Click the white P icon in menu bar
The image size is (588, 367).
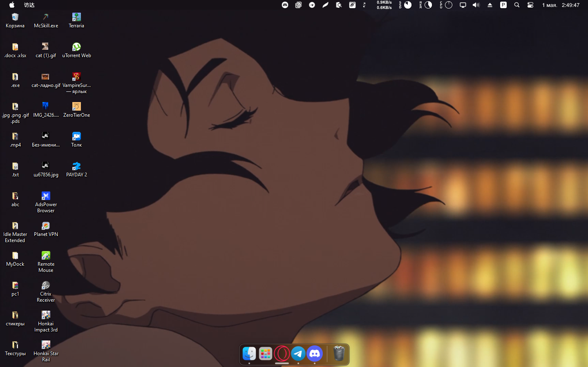point(503,5)
